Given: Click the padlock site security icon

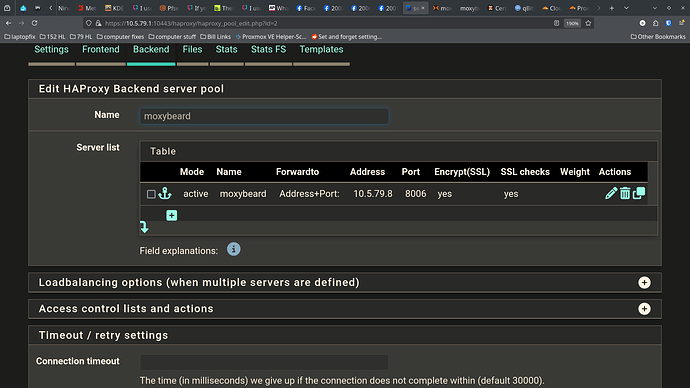Looking at the screenshot, I should [x=99, y=23].
